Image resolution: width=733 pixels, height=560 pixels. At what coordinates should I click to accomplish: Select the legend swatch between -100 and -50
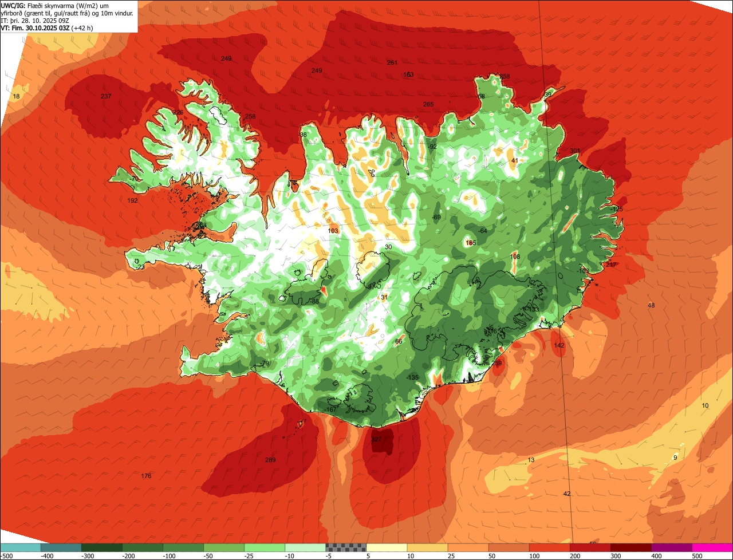[183, 547]
